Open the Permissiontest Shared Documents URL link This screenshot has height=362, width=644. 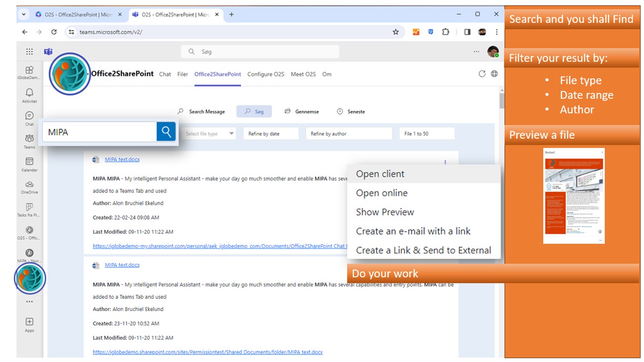click(x=207, y=352)
